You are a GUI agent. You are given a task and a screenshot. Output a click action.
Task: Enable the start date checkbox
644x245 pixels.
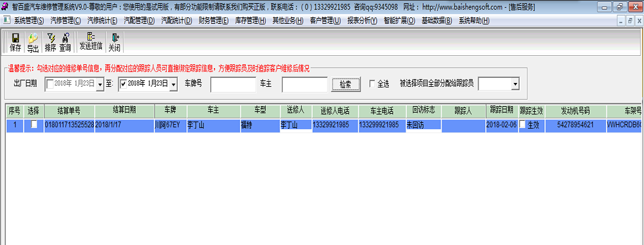(x=50, y=84)
